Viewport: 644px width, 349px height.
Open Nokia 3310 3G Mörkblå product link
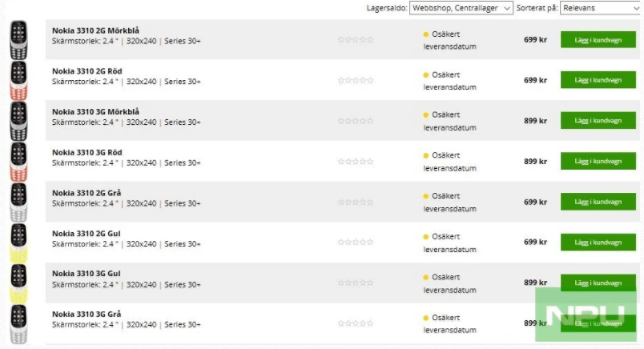(95, 112)
